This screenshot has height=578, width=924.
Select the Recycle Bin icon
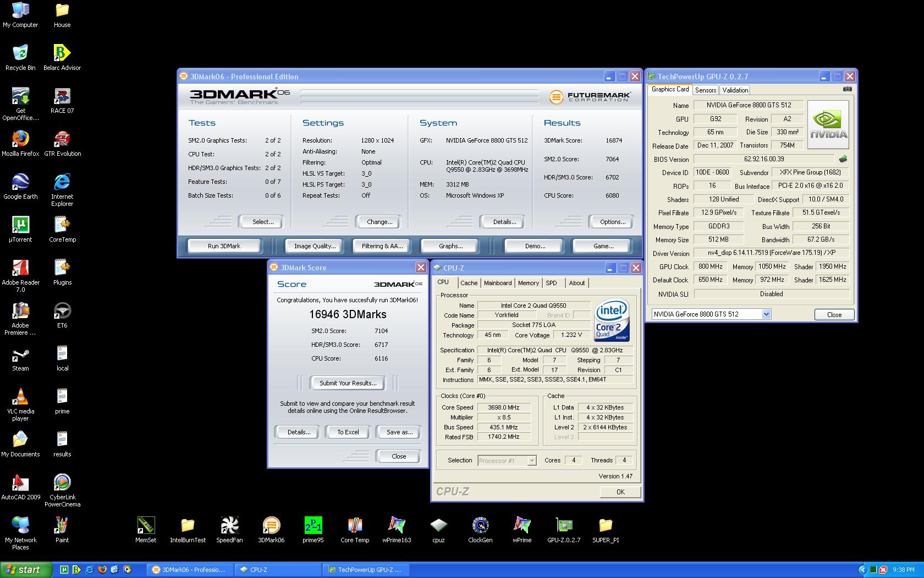20,57
